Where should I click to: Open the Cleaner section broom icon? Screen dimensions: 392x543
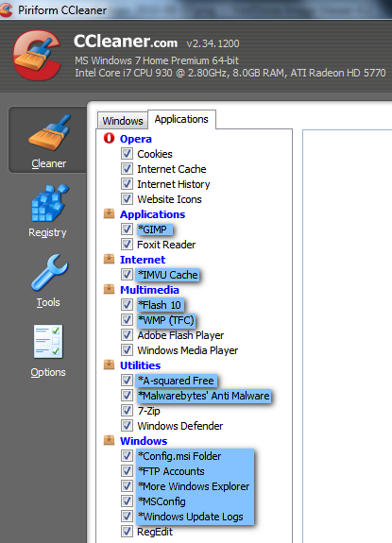coord(49,133)
